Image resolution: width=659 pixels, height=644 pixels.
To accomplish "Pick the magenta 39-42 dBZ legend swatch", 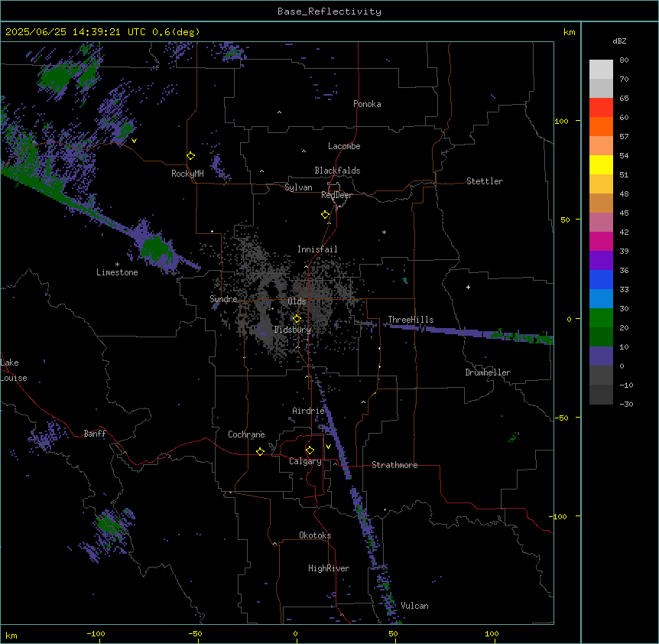I will (601, 241).
